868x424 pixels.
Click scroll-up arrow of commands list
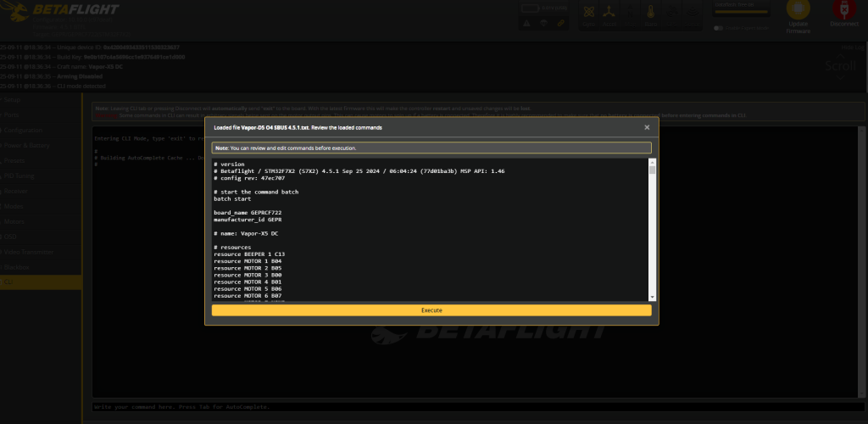click(x=652, y=162)
